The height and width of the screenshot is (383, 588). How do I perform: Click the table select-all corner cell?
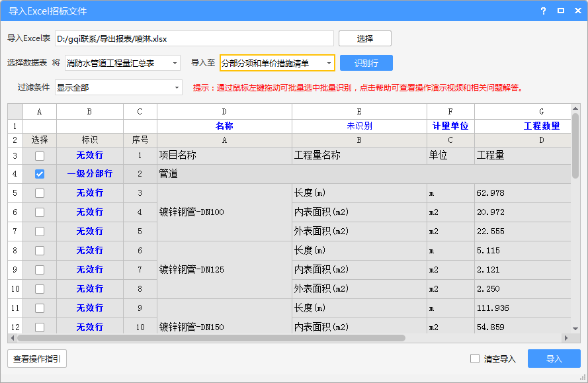point(15,112)
